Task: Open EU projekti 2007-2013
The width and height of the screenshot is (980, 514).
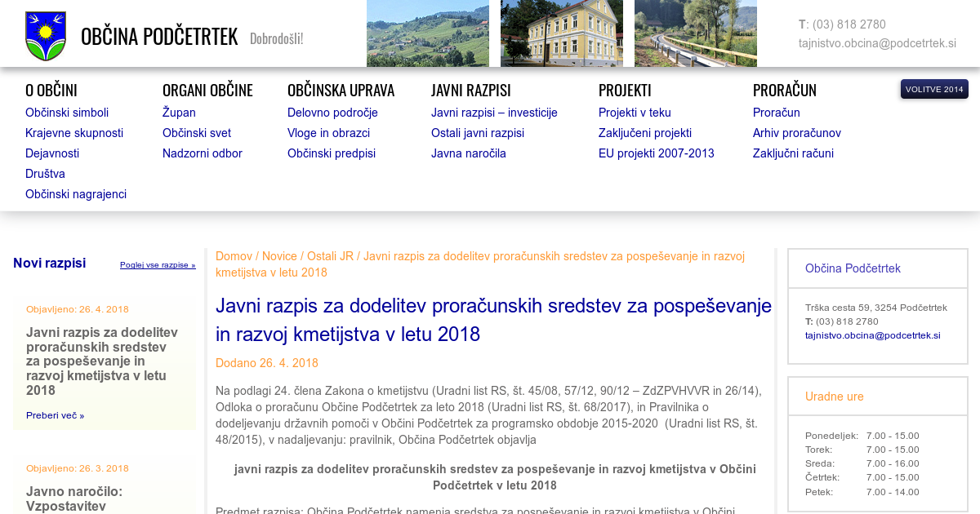Action: [656, 153]
